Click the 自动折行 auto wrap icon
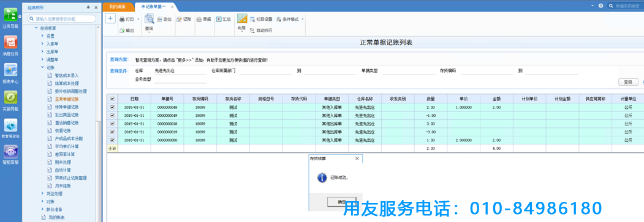 click(252, 31)
